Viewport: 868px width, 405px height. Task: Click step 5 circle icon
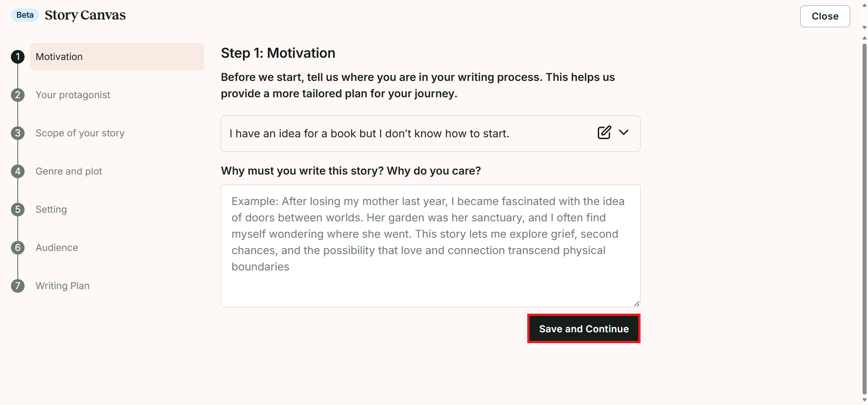18,210
